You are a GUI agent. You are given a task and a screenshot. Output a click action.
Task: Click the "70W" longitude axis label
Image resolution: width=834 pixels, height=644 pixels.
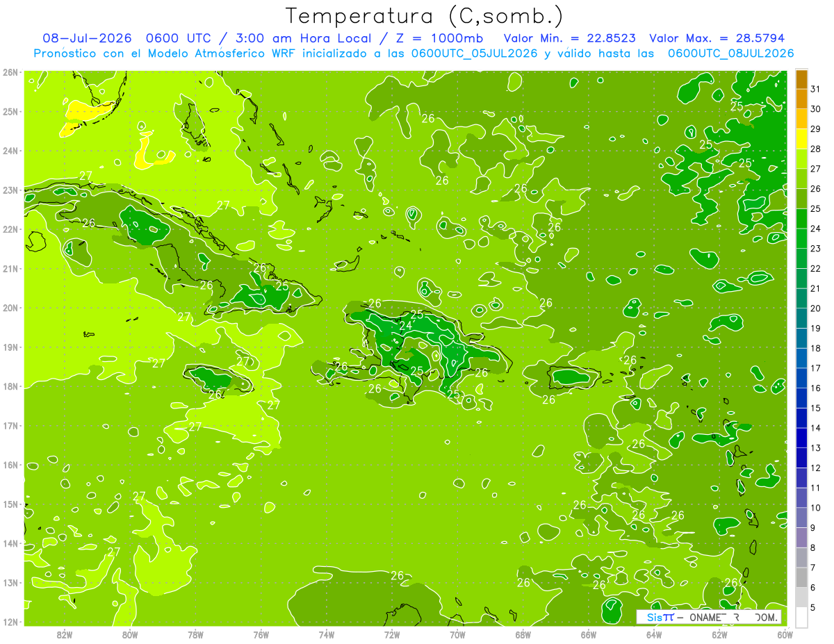pyautogui.click(x=457, y=634)
